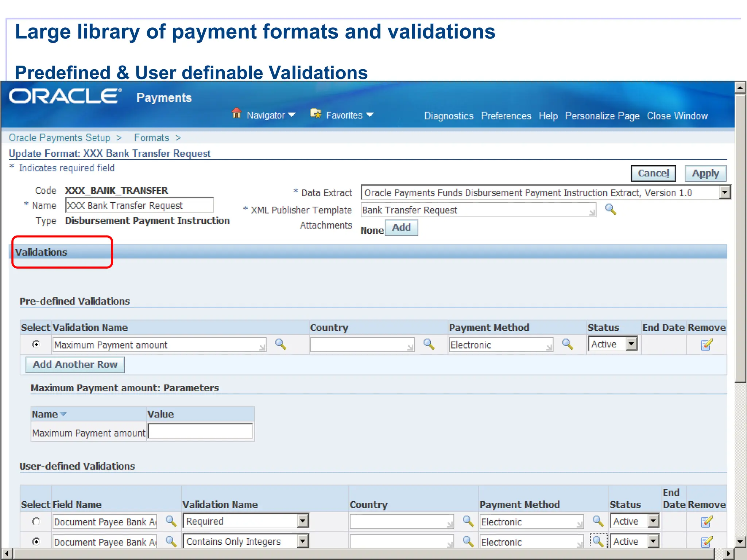Open Help link

(x=548, y=116)
